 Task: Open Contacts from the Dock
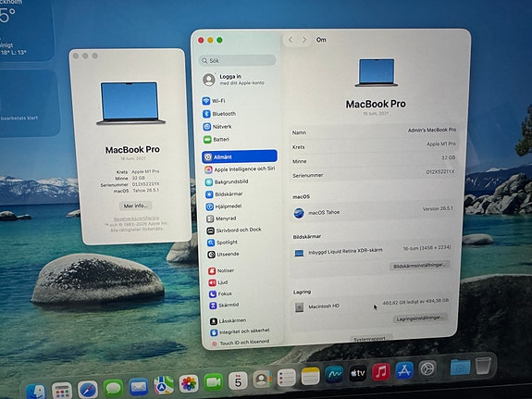coord(262,380)
